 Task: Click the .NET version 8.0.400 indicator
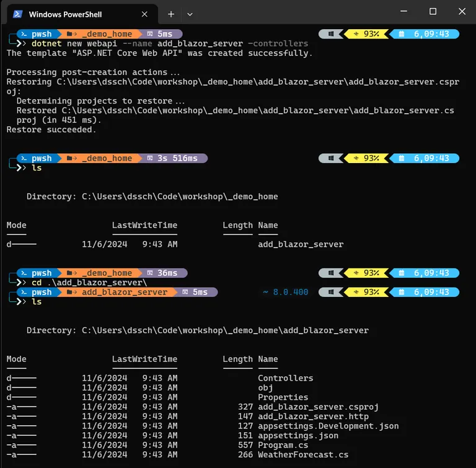[x=285, y=292]
